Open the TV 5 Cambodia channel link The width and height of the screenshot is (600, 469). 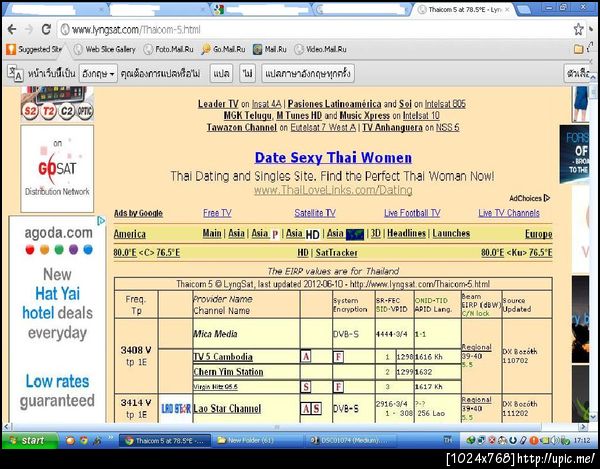click(x=223, y=357)
